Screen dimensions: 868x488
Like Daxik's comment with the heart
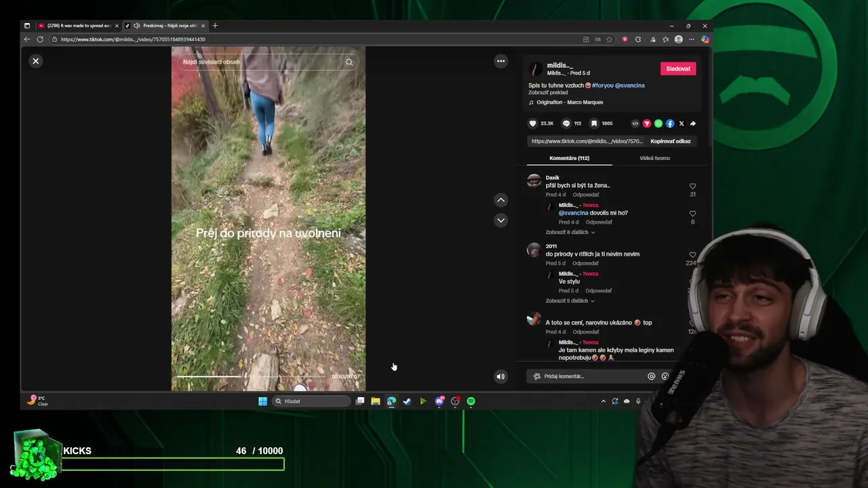tap(692, 186)
